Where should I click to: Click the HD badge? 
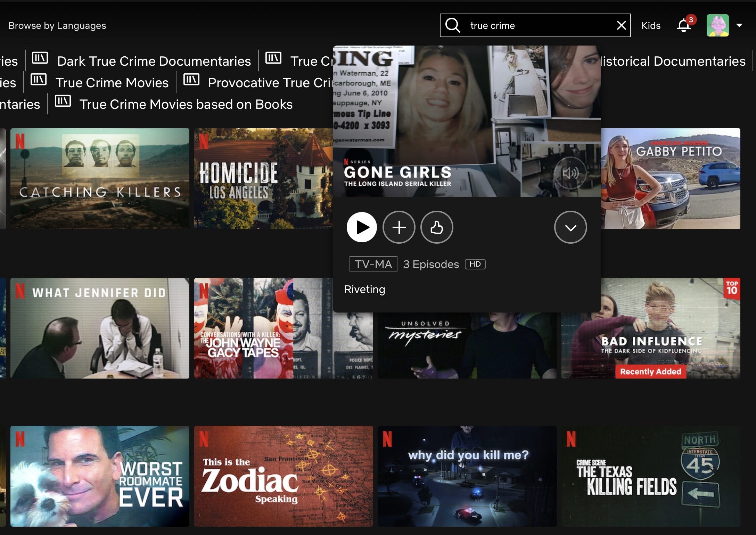point(475,264)
